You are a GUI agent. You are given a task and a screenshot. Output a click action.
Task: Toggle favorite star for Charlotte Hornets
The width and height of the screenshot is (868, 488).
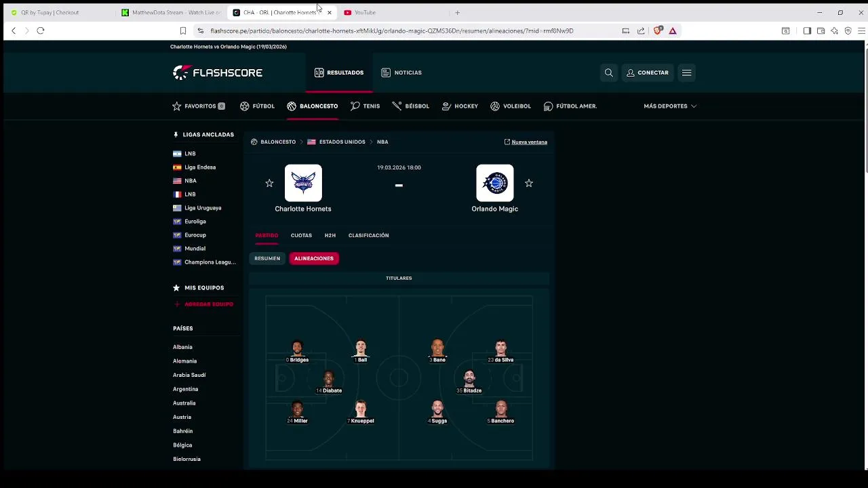tap(269, 183)
